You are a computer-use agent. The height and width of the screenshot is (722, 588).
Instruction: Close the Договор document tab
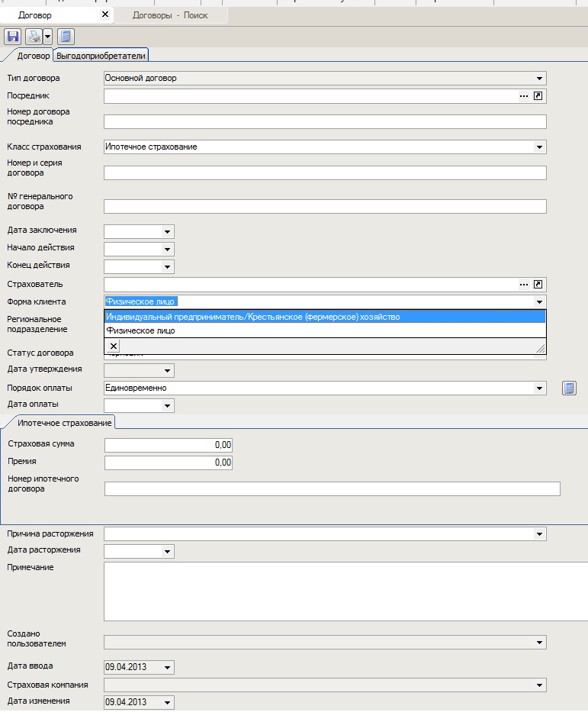105,15
